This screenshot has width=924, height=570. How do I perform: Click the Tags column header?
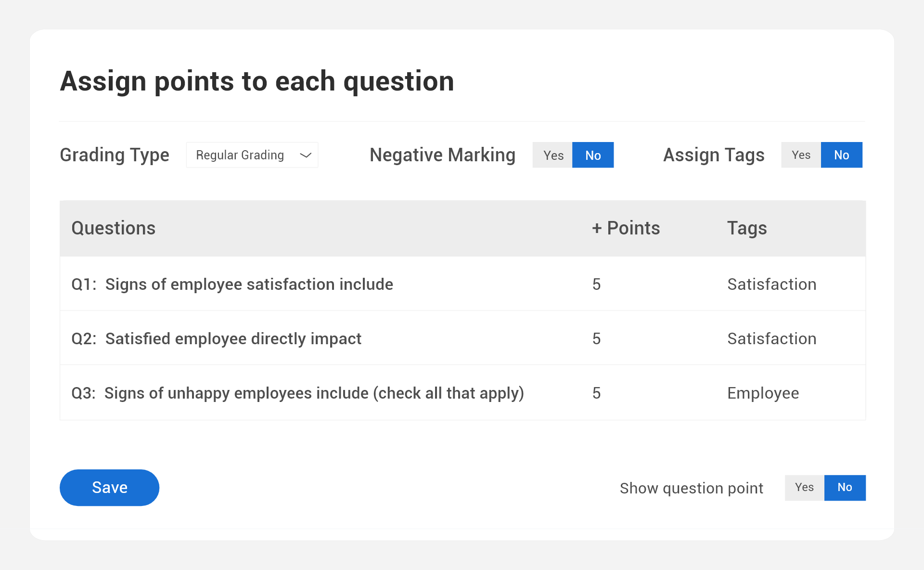[x=746, y=228]
